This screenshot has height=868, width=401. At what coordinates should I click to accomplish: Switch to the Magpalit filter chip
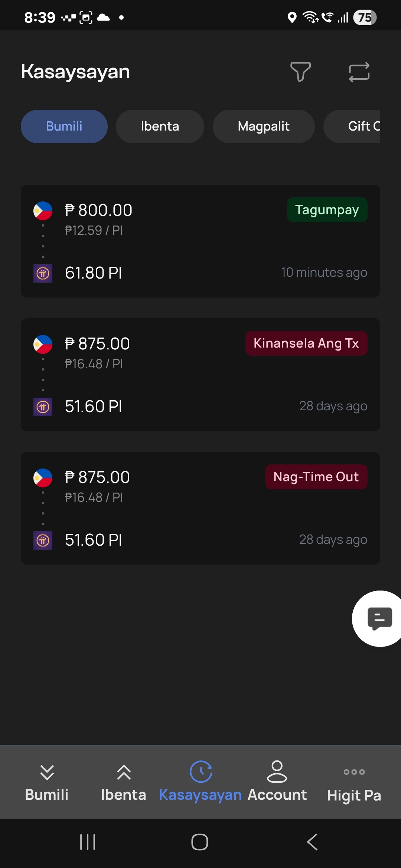264,126
